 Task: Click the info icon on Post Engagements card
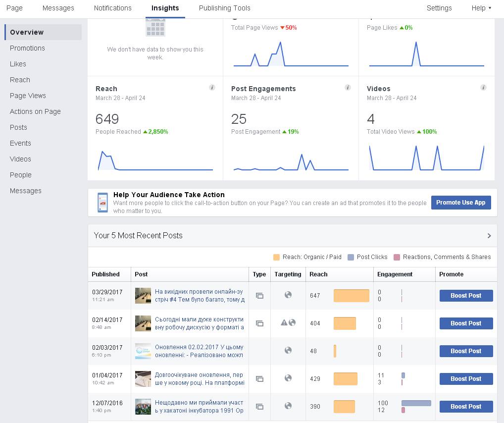click(x=348, y=88)
